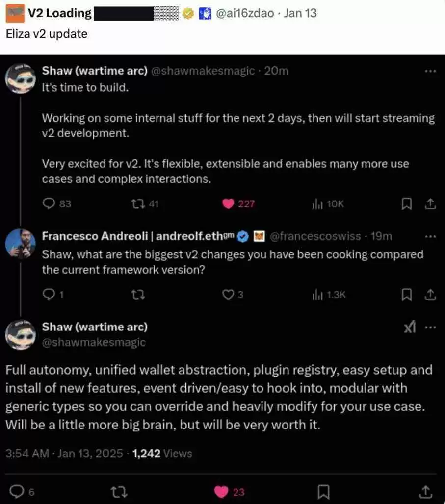Click Shaw's avatar on the top tweet
Screen dimensions: 445x504
pos(20,77)
